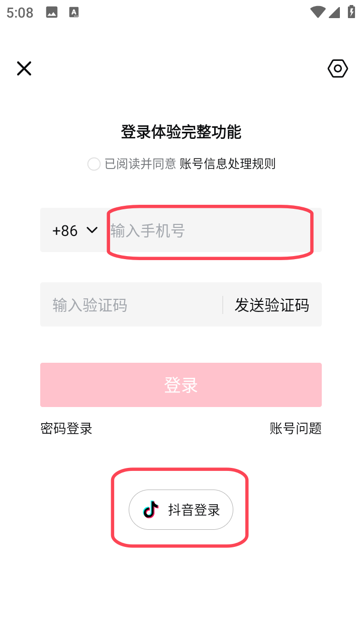Image resolution: width=362 pixels, height=644 pixels.
Task: Tap 发送验证码 to send the code
Action: [271, 305]
